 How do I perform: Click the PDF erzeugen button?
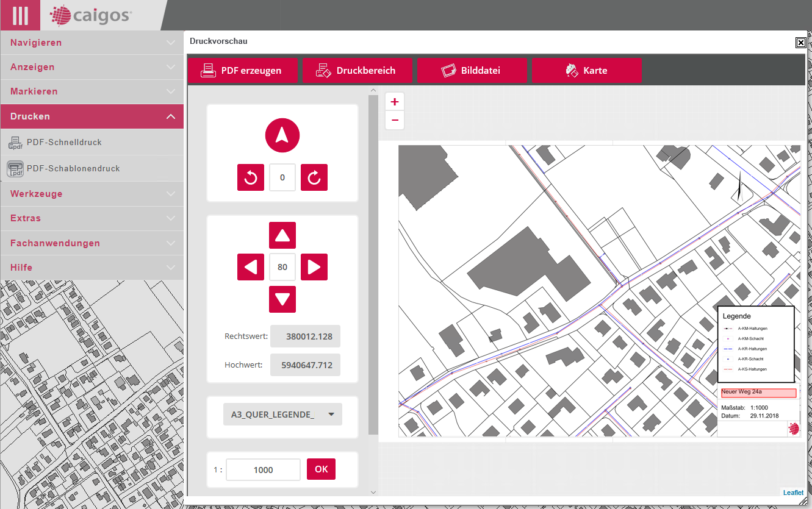tap(242, 71)
